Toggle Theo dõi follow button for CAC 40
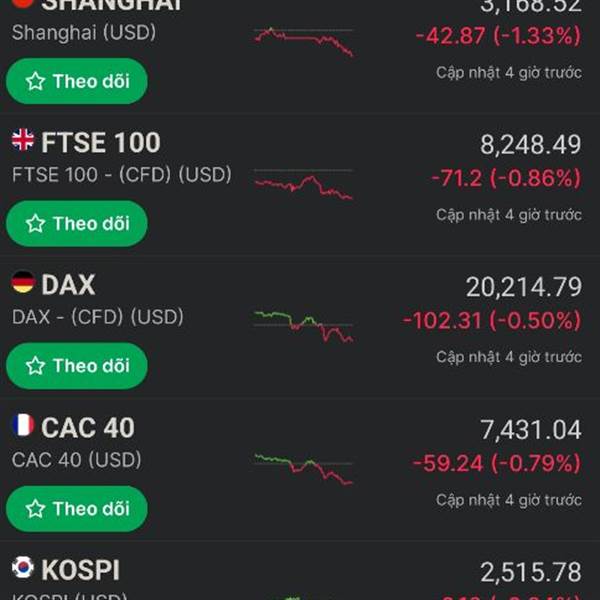600x600 pixels. click(x=77, y=509)
